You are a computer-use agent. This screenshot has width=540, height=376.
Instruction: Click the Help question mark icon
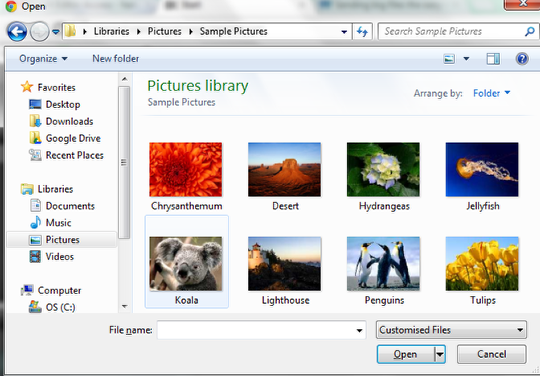coord(522,59)
